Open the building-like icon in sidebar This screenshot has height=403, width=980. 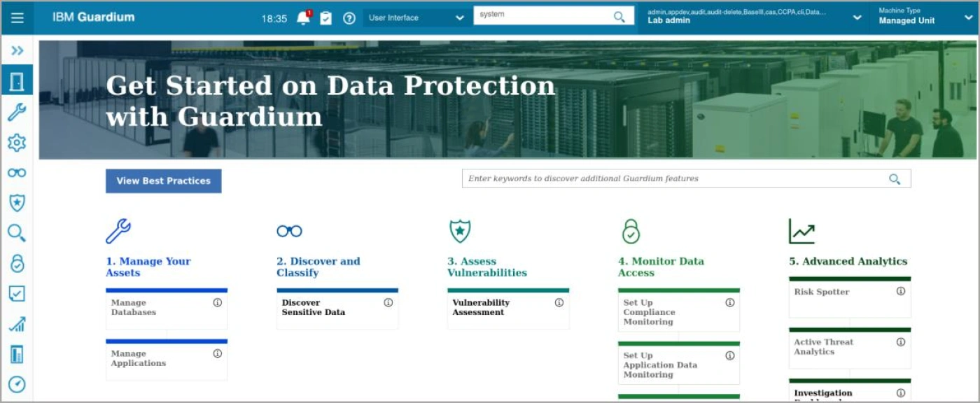pos(17,354)
